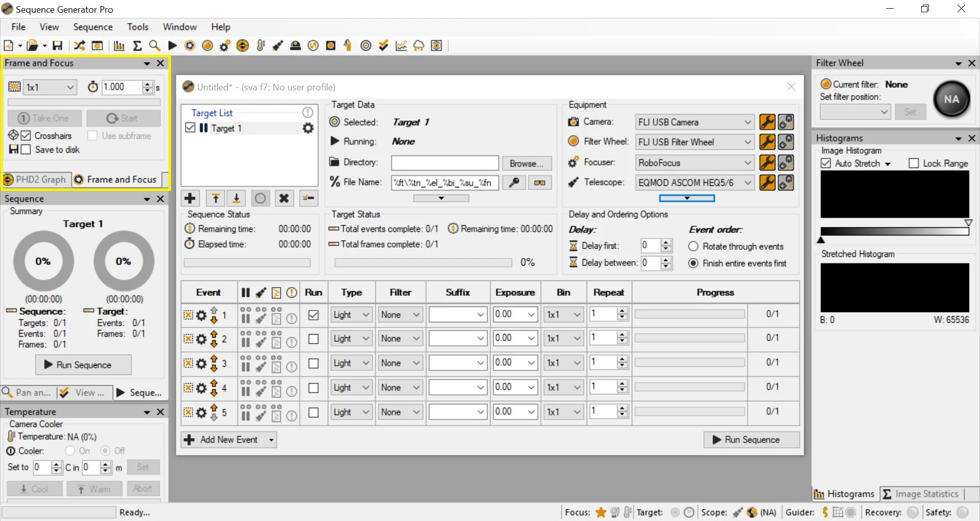
Task: Select Rotate through events option
Action: click(693, 247)
